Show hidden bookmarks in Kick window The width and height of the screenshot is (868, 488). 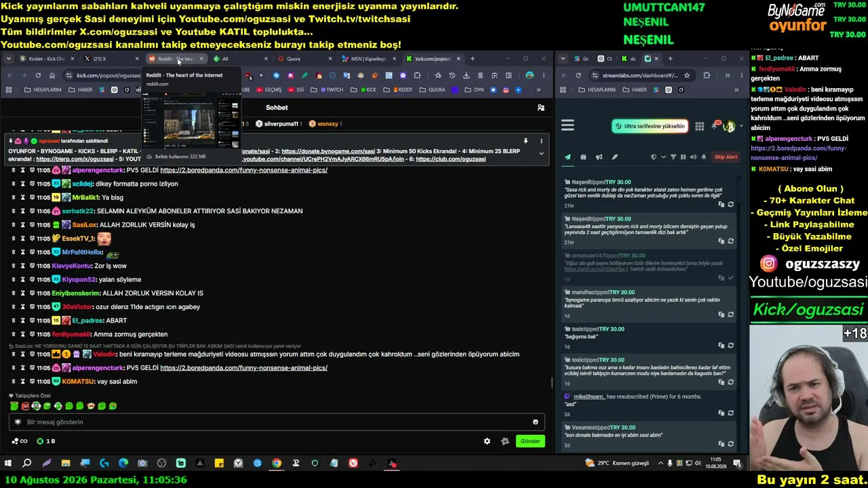pyautogui.click(x=540, y=89)
